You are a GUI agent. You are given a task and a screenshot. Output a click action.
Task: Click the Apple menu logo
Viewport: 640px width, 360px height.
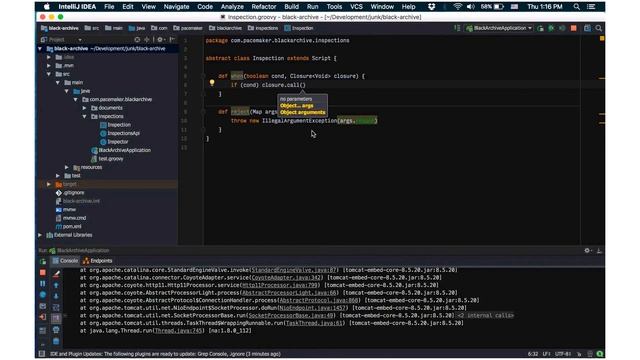point(47,7)
